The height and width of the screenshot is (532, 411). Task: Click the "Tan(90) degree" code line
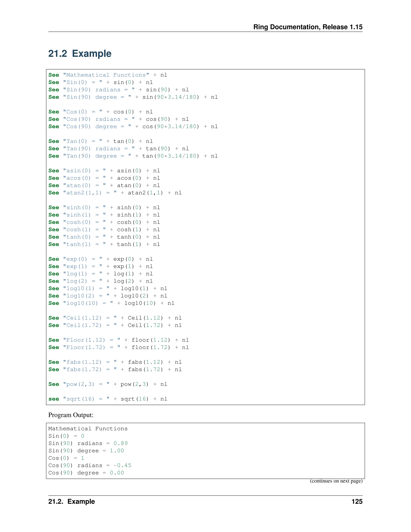[133, 156]
